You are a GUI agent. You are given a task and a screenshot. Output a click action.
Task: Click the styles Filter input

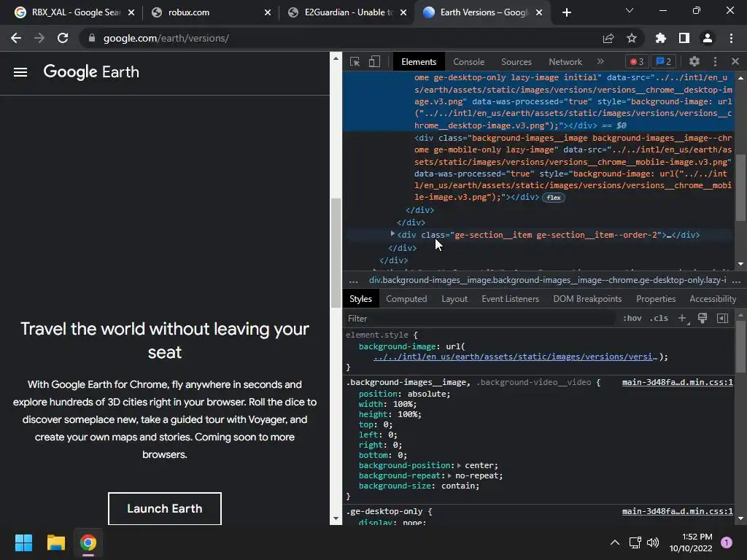point(479,319)
